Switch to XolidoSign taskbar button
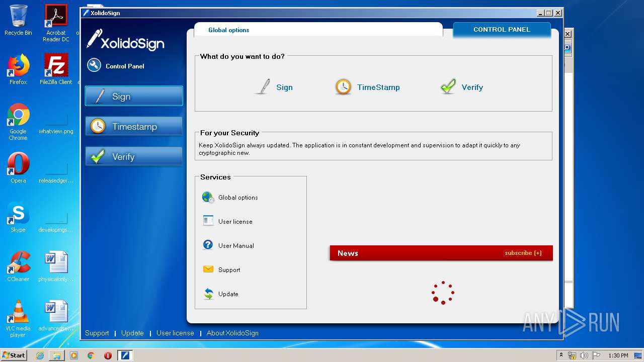 coord(125,355)
